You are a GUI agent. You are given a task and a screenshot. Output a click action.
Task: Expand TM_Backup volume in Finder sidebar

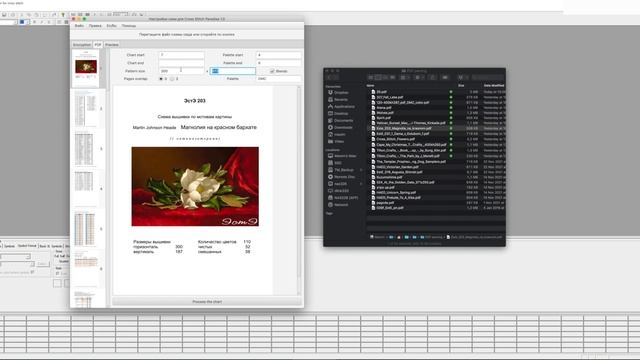[361, 170]
